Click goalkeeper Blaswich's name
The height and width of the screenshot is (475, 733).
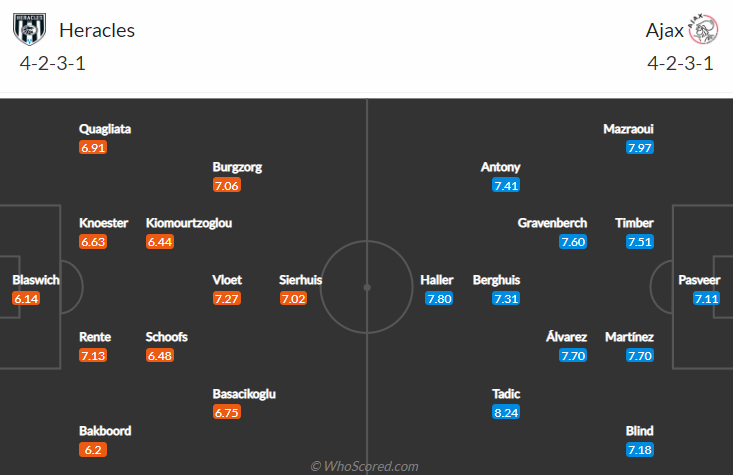(36, 280)
